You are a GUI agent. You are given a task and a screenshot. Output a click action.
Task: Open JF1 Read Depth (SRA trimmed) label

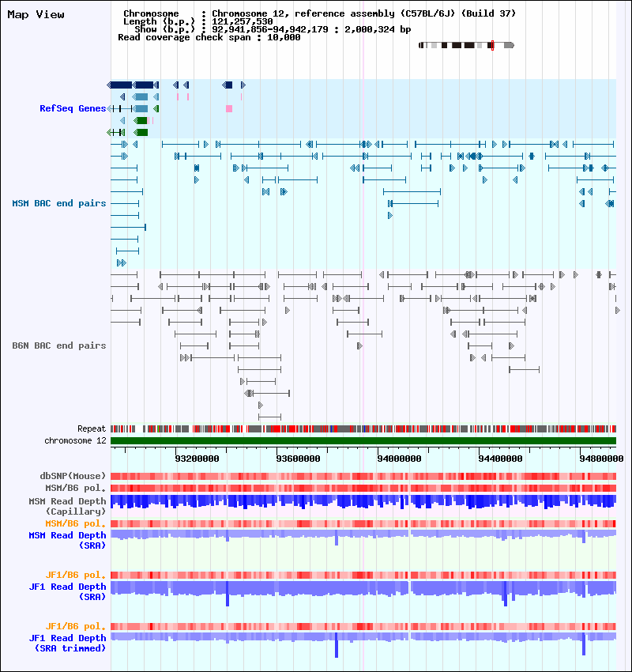(67, 643)
